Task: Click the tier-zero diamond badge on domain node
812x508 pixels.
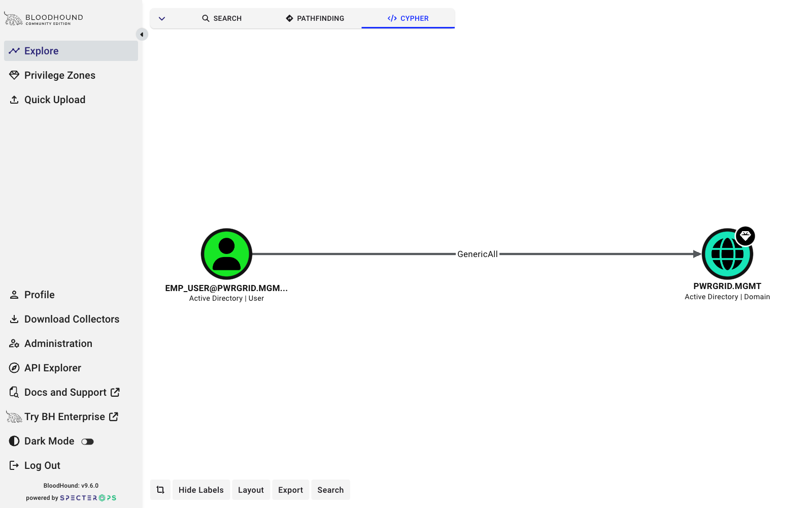Action: (x=746, y=236)
